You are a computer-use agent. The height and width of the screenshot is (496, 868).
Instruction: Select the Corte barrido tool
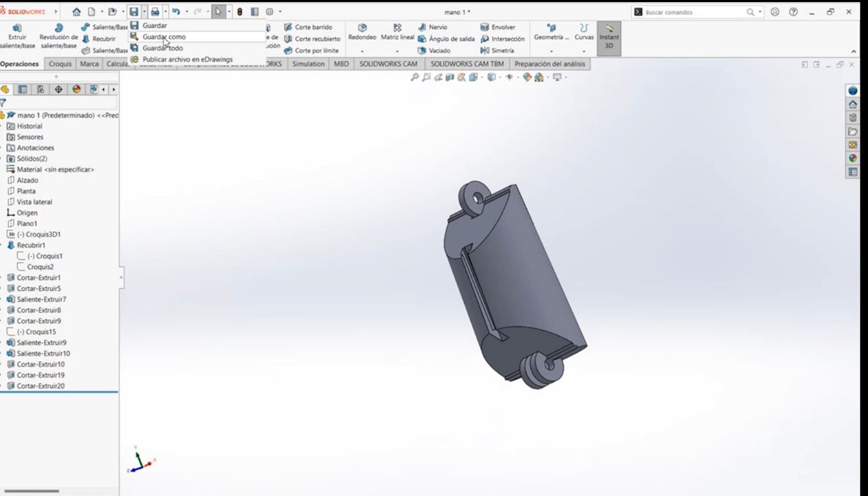(308, 28)
